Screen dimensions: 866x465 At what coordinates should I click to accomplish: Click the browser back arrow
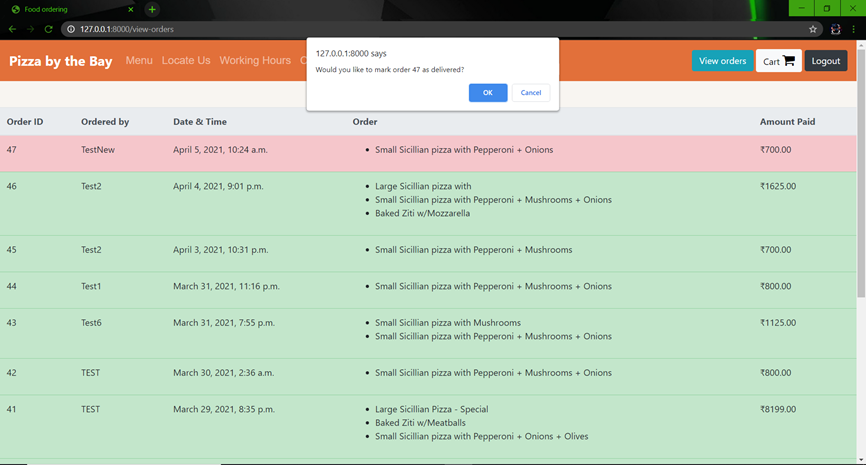12,29
